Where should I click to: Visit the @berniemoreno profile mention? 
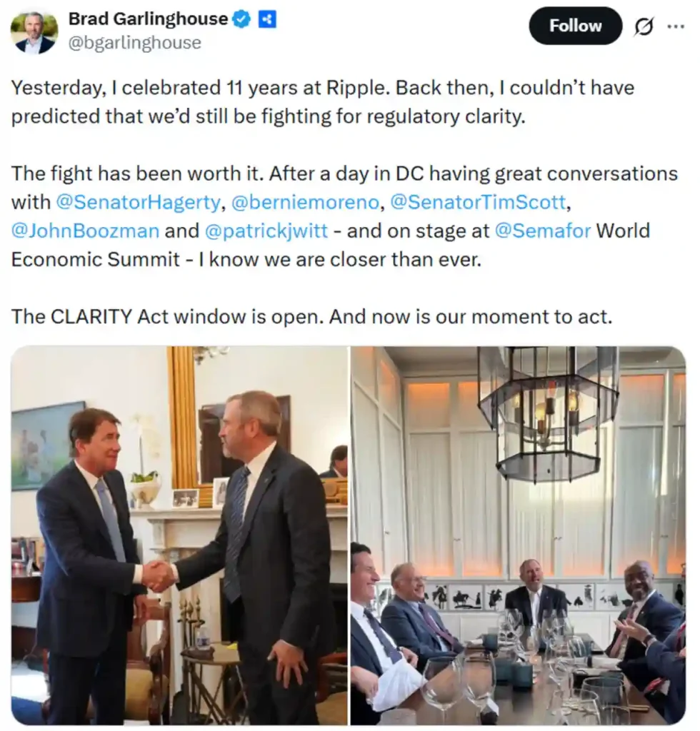click(305, 203)
